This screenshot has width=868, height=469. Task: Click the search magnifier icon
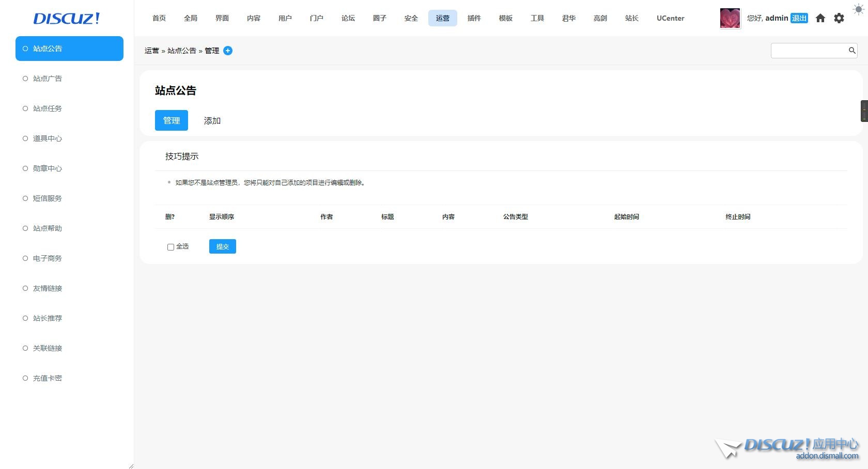[x=852, y=51]
